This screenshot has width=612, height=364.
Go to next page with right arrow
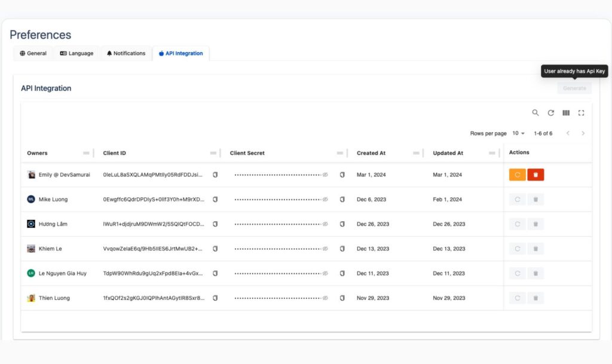point(583,133)
